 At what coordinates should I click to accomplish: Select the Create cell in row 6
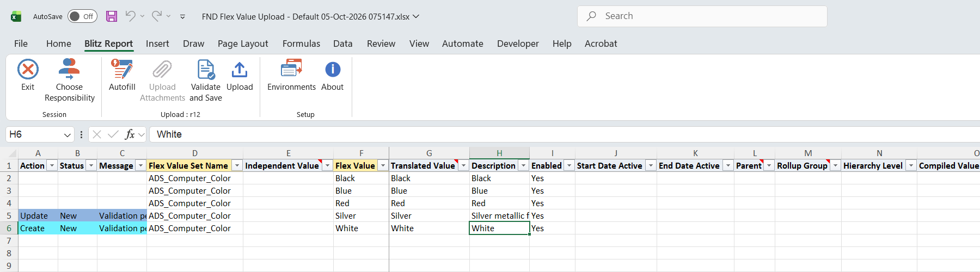coord(38,228)
